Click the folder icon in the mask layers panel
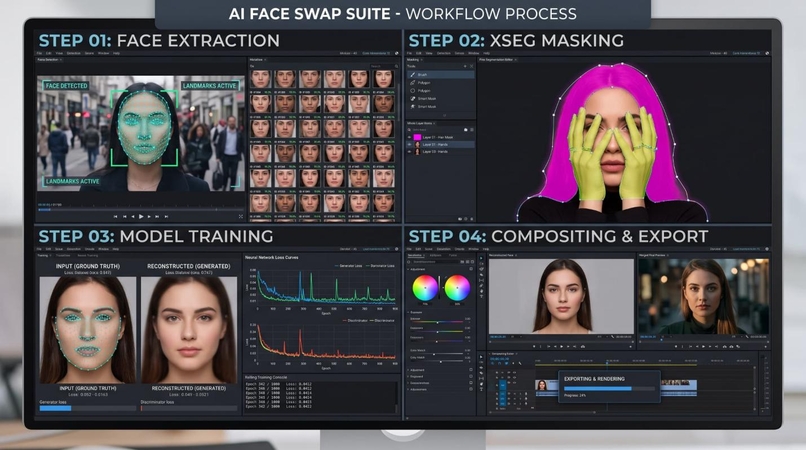The width and height of the screenshot is (806, 450). coord(466,130)
